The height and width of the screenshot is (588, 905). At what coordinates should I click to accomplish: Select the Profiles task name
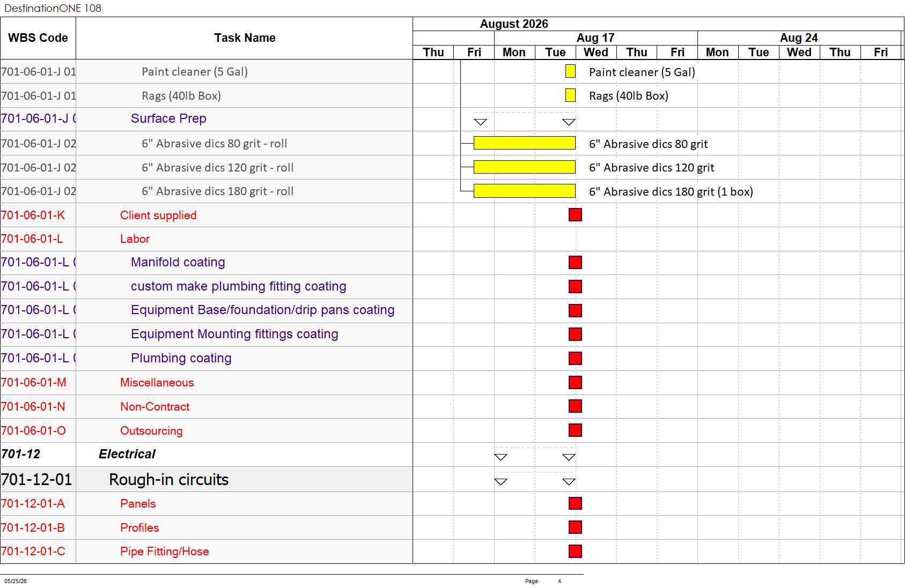245,527
